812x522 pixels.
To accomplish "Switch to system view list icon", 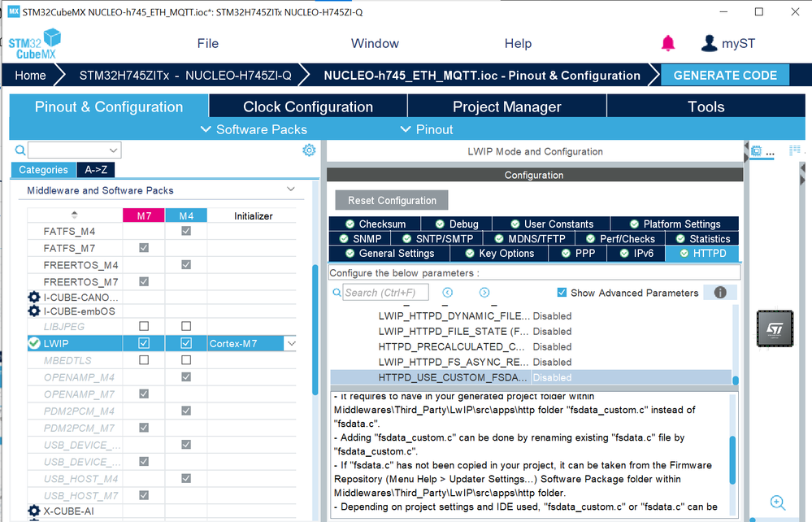I will [x=795, y=150].
